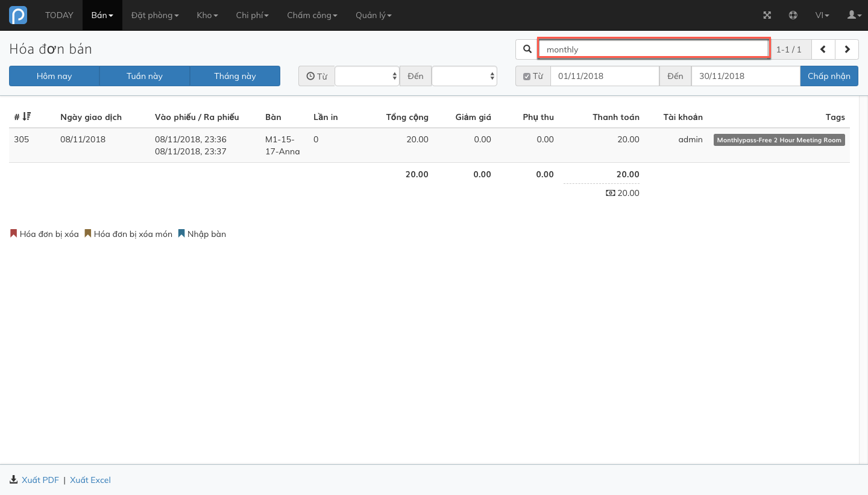Image resolution: width=868 pixels, height=495 pixels.
Task: Open the user account menu
Action: (855, 15)
